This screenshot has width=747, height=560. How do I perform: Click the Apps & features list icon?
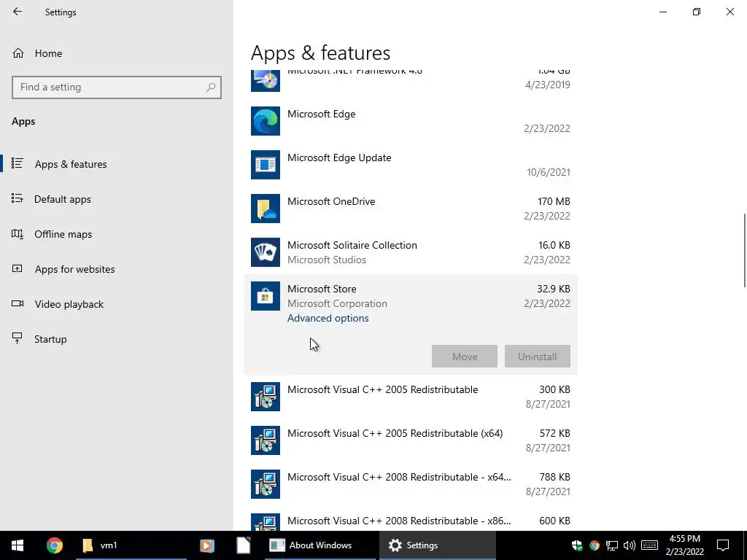point(18,163)
